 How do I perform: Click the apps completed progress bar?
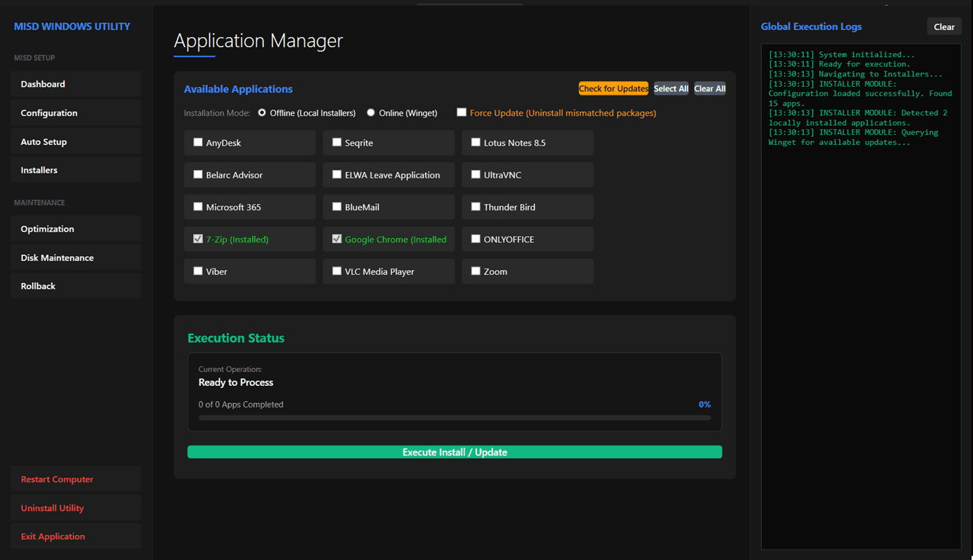click(x=455, y=418)
